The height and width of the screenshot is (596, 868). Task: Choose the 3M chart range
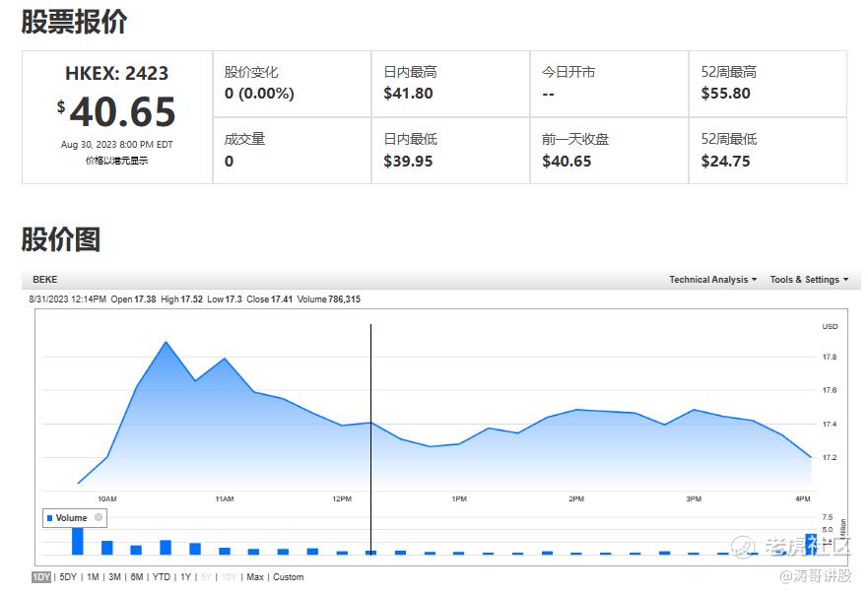114,577
